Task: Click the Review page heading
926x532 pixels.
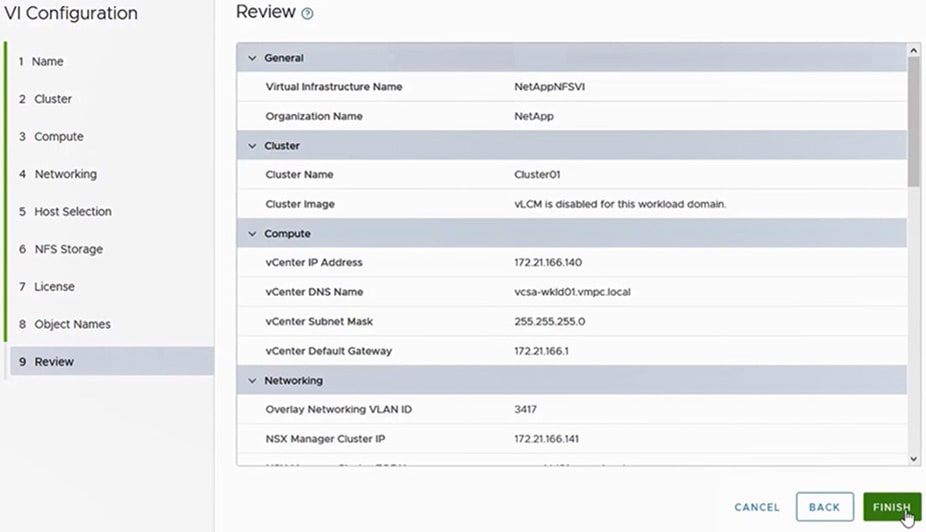Action: [266, 11]
